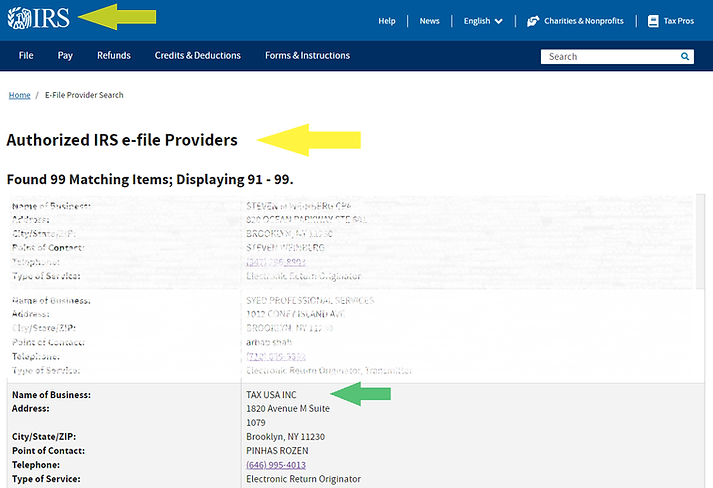Select the PINHAS ROZEN contact name
Image resolution: width=713 pixels, height=488 pixels.
pos(277,451)
